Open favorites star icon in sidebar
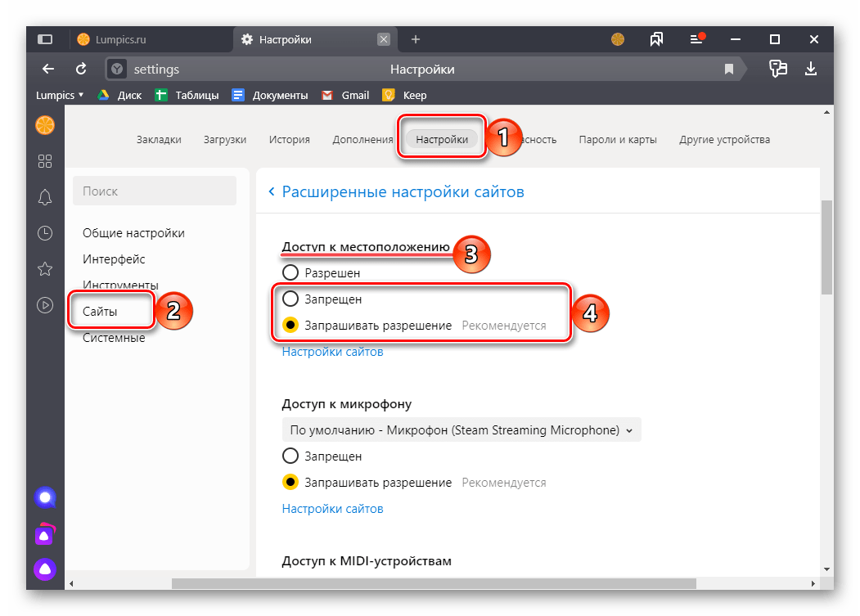The image size is (860, 616). tap(45, 269)
